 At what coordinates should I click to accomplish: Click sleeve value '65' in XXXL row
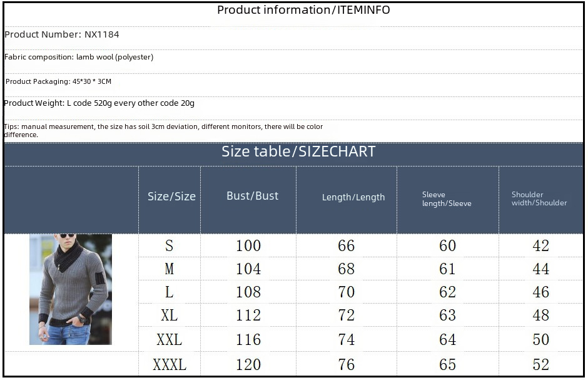click(448, 364)
